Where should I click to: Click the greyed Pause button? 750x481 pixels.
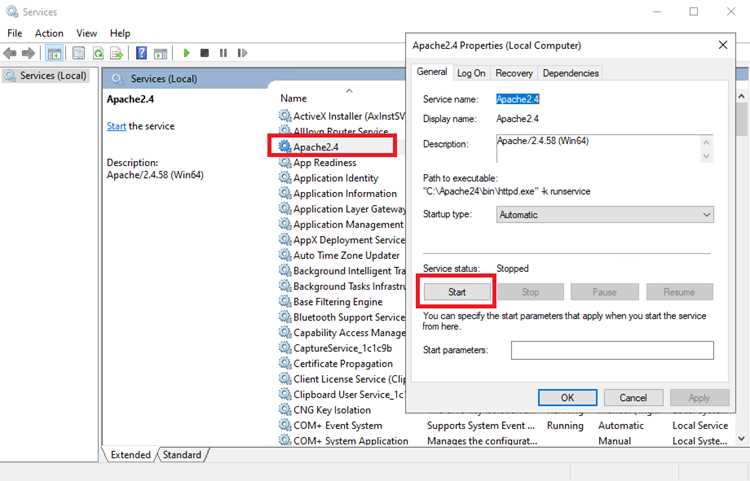(x=605, y=292)
